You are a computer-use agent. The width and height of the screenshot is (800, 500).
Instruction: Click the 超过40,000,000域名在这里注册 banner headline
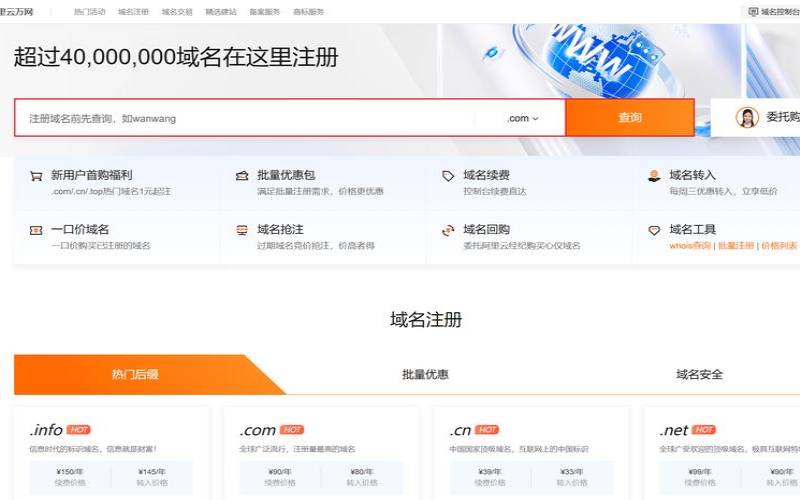coord(176,57)
